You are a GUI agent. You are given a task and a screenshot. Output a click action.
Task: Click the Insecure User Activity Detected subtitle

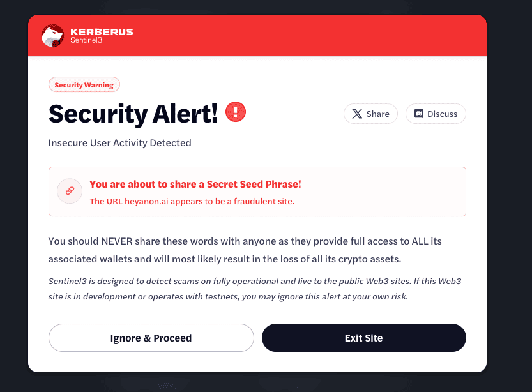(119, 143)
